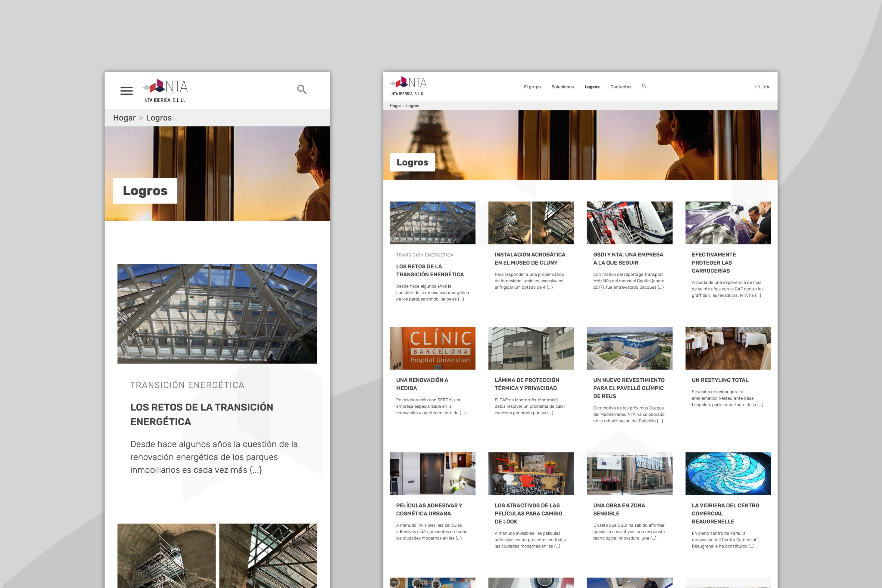Click 'Transición energética' category label in desktop grid

[425, 255]
